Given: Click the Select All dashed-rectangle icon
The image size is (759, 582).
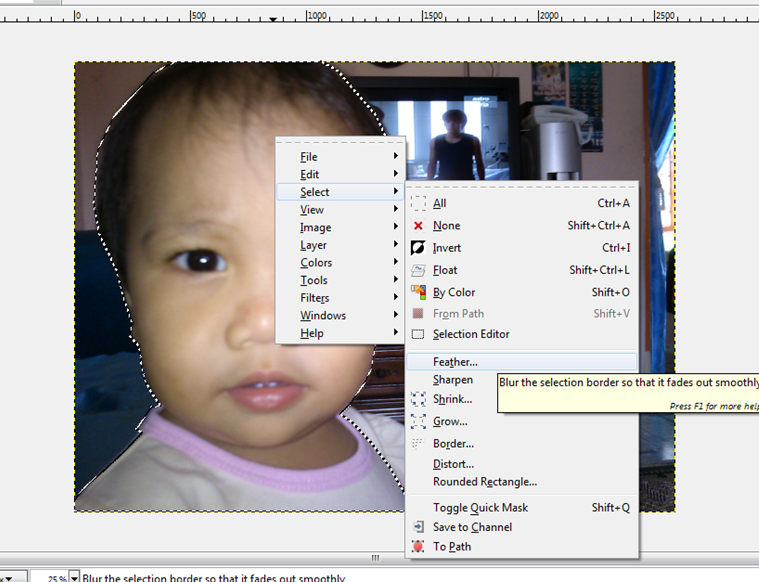Looking at the screenshot, I should (x=418, y=203).
